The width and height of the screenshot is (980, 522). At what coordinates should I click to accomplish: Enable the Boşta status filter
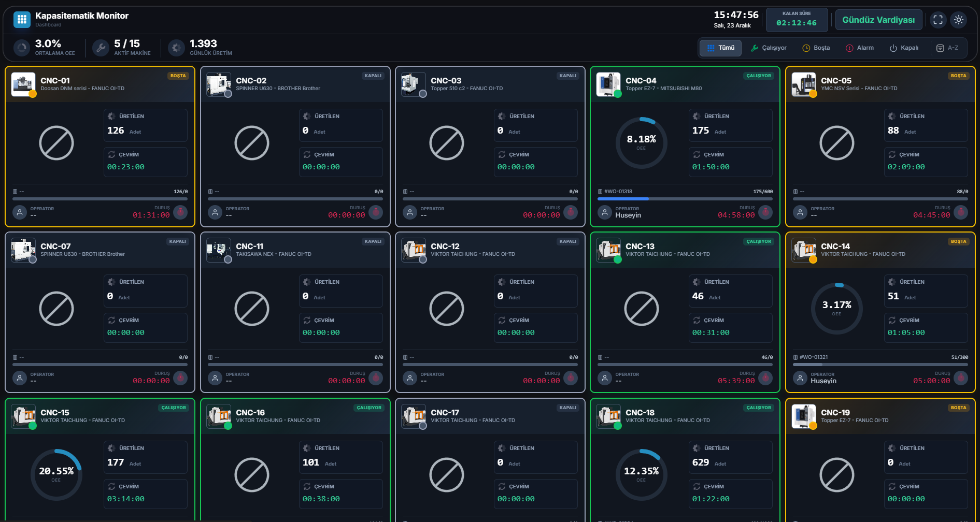point(816,48)
